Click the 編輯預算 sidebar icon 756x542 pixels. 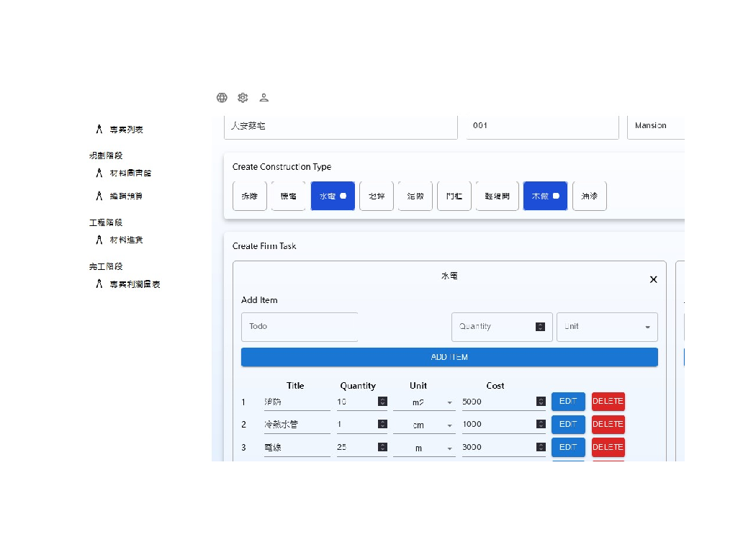coord(99,195)
